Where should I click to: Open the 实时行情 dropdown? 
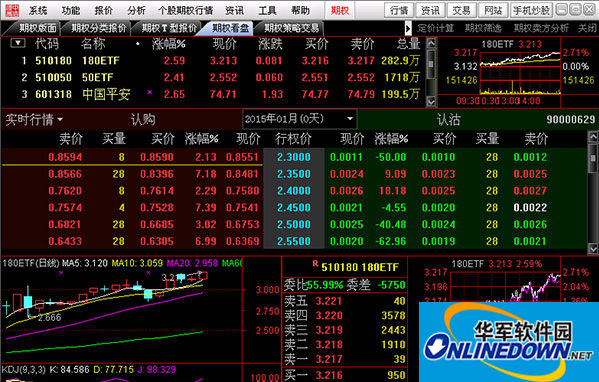(x=34, y=120)
